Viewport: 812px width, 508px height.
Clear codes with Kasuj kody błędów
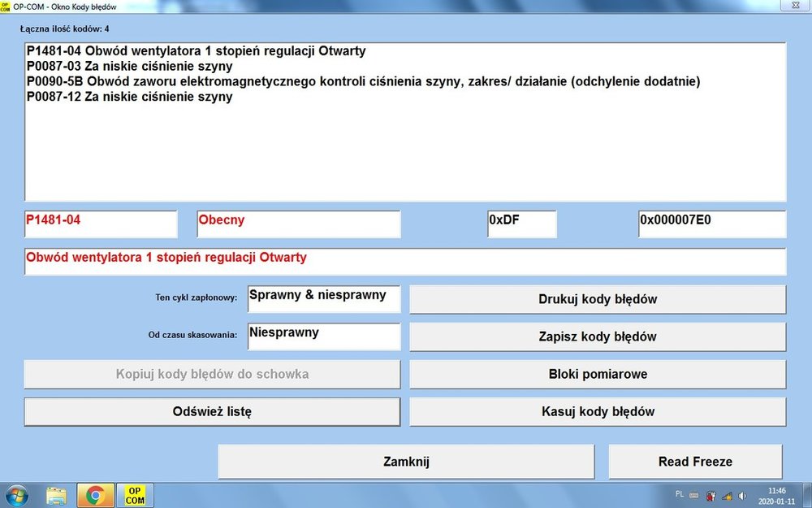[598, 411]
